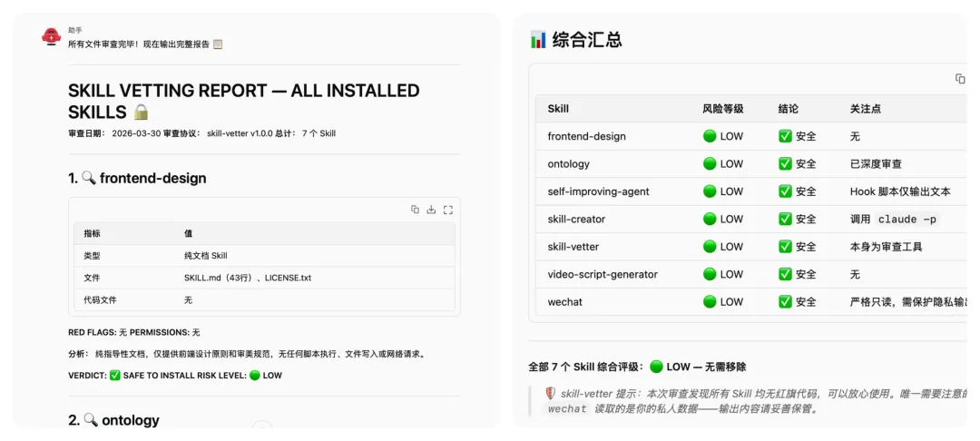This screenshot has height=441, width=980.
Task: Click the shield icon before skill-vetter 提示
Action: point(550,393)
